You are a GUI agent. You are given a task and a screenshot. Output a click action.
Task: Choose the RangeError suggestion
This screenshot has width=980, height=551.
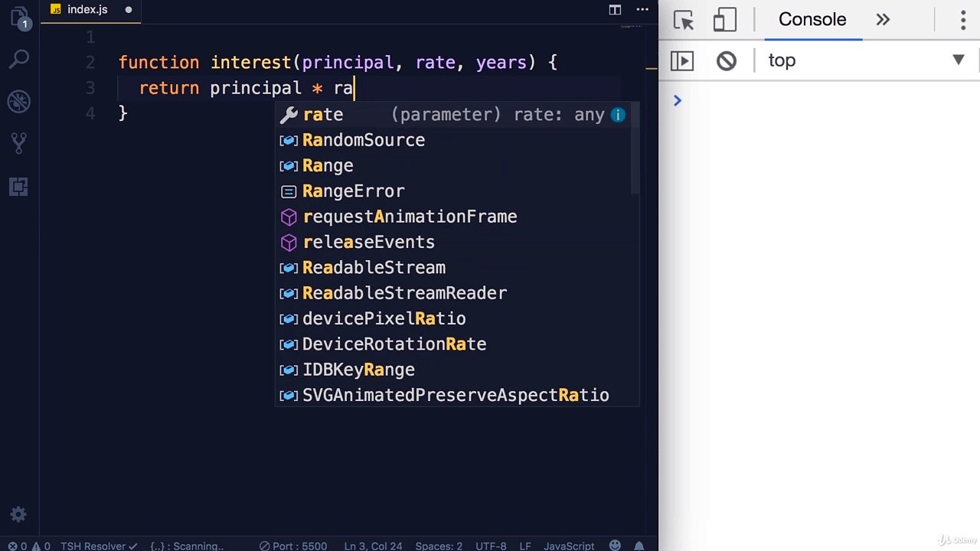(453, 191)
